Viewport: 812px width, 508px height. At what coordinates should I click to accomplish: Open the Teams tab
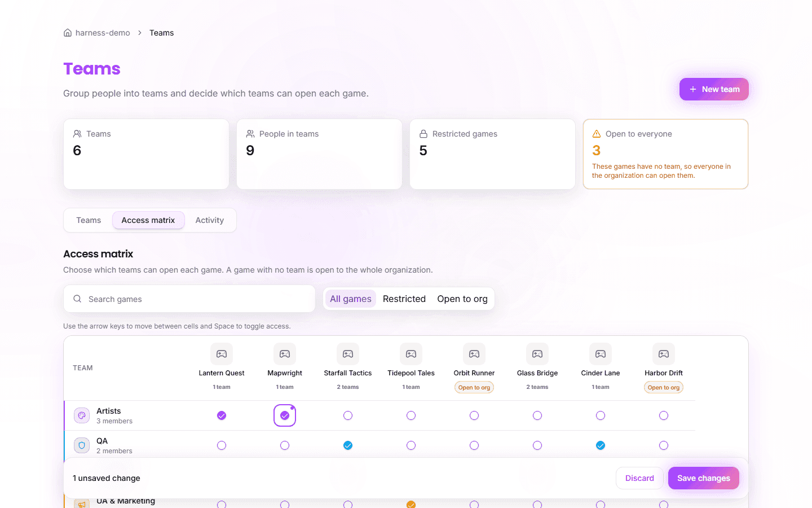[x=89, y=220]
